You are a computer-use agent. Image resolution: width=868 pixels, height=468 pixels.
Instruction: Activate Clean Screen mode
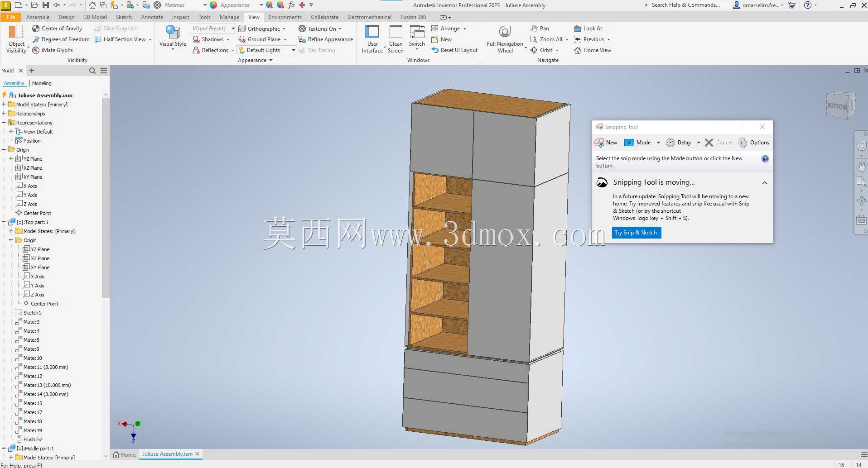(x=395, y=39)
